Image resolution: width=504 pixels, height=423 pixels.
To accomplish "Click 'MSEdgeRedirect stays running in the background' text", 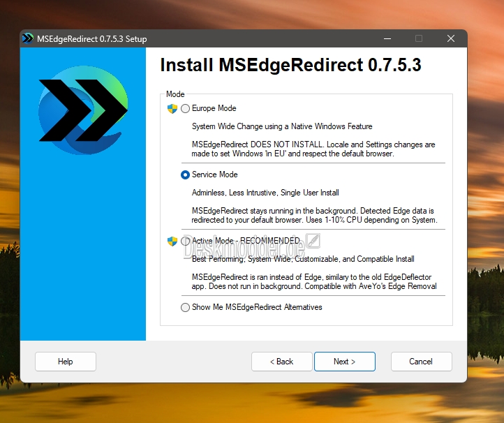I will [314, 216].
